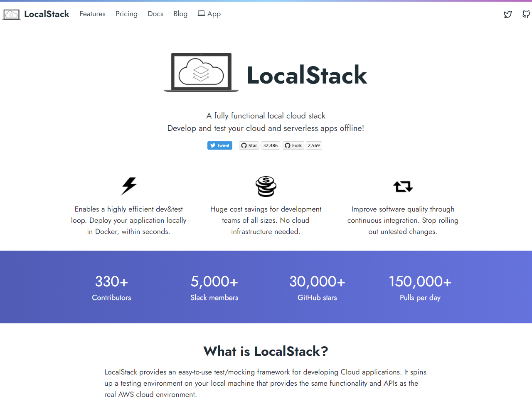Click the 5,000+ statistic
The height and width of the screenshot is (399, 532).
(214, 282)
